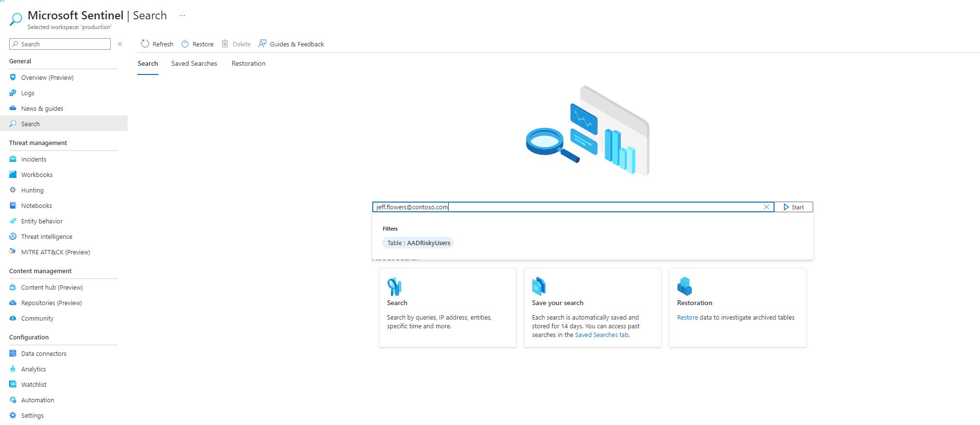
Task: Click the Notebooks icon
Action: tap(13, 205)
